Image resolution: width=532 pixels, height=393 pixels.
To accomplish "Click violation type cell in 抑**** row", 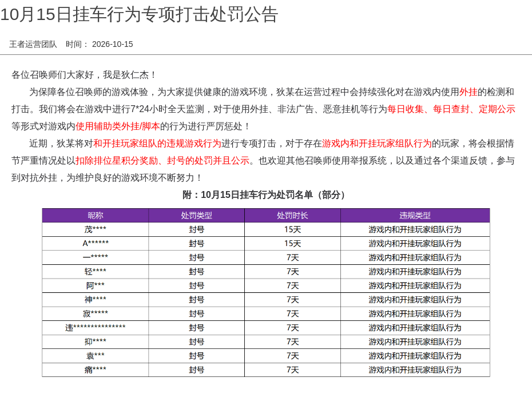I will pos(415,342).
